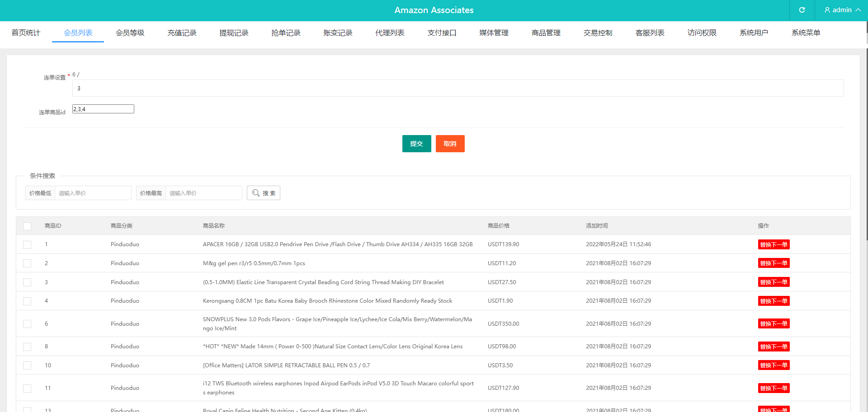Screen dimensions: 868x412
Task: Go to the 商品管理 tab
Action: pos(546,33)
